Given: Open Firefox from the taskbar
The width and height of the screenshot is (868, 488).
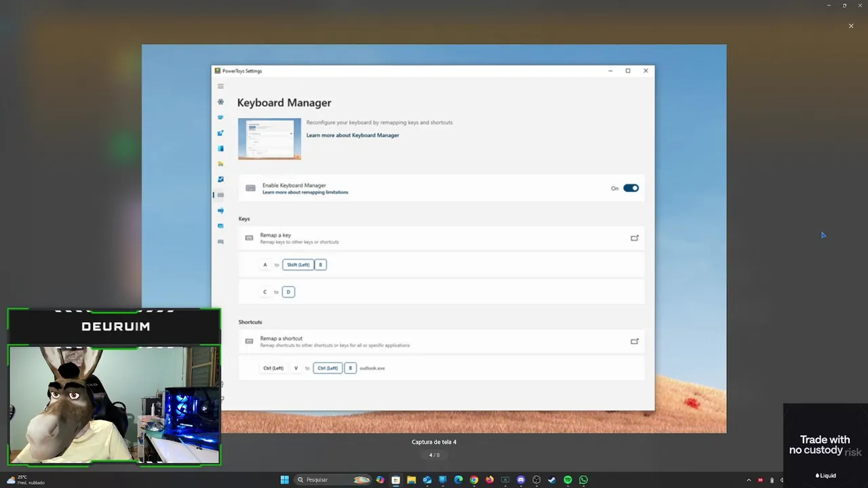Looking at the screenshot, I should 490,480.
